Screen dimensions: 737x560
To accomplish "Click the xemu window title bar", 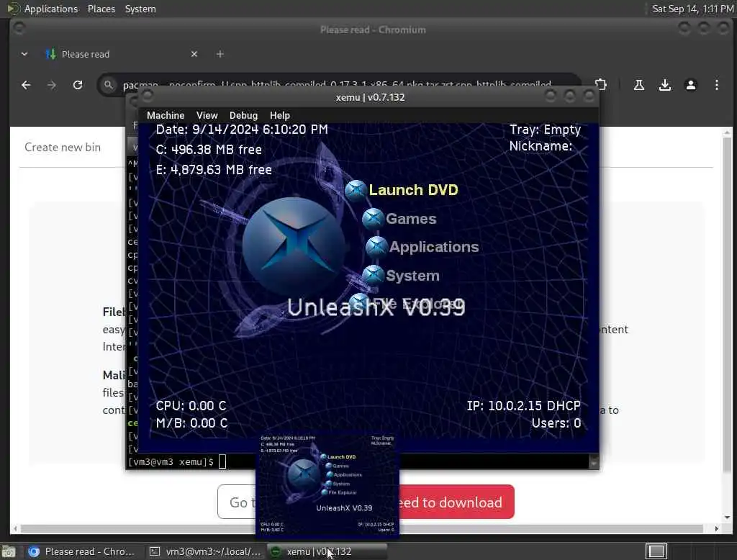I will point(371,97).
